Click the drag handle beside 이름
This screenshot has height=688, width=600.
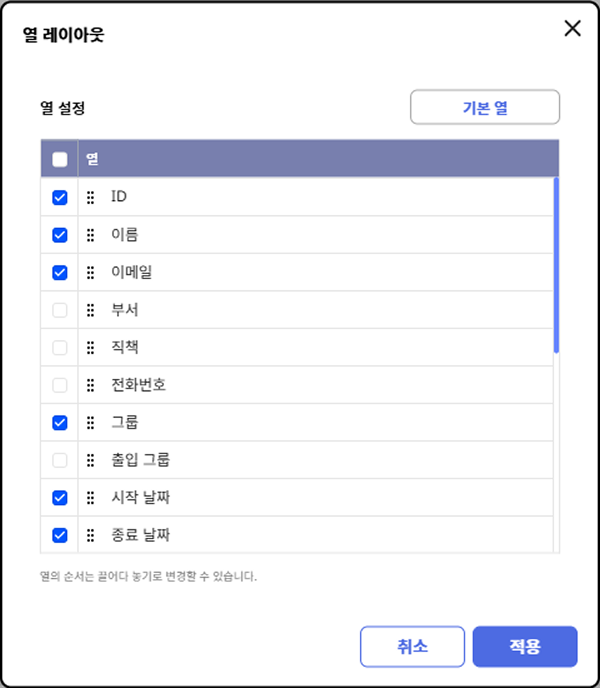(x=90, y=235)
